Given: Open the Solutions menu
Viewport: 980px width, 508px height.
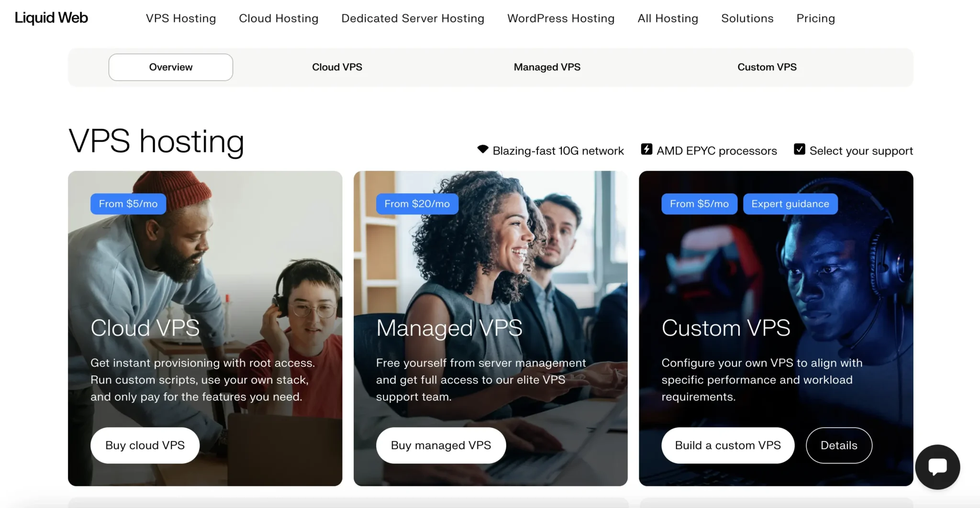Looking at the screenshot, I should [x=746, y=18].
